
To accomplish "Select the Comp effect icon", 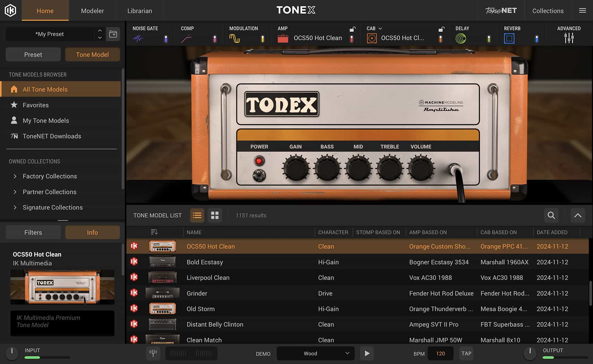I will (187, 38).
